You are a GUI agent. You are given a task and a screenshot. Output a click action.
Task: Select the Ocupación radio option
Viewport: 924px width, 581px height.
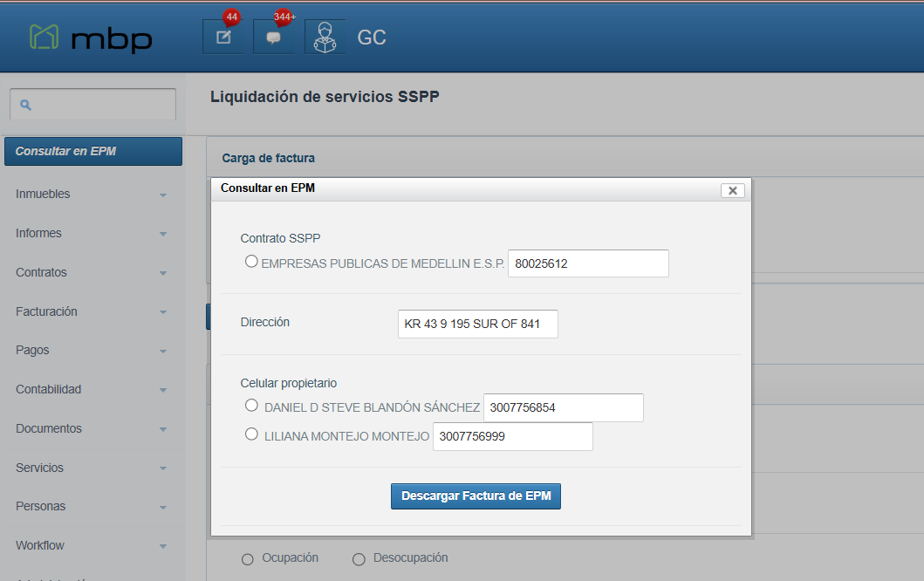[x=248, y=559]
